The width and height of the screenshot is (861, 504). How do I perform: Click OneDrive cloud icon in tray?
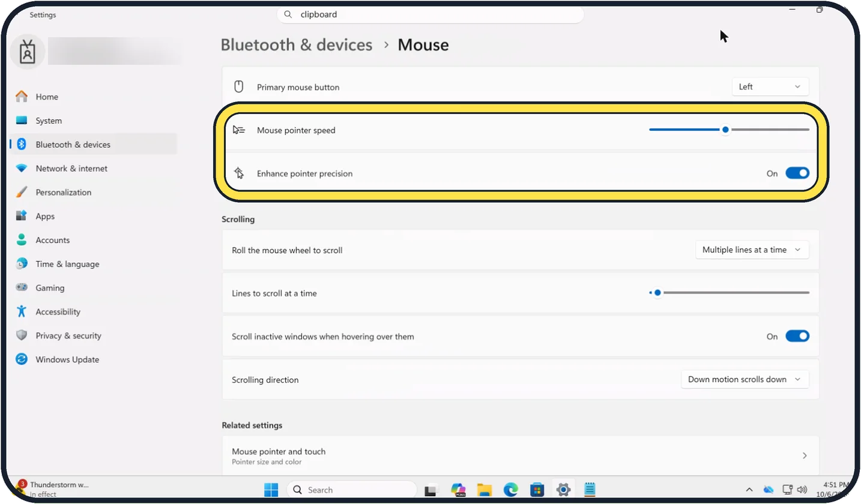(769, 490)
